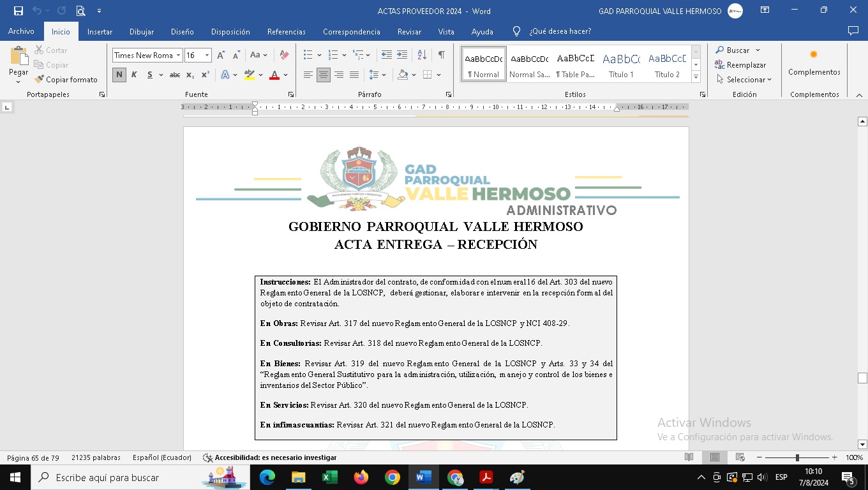Screen dimensions: 868x490
Task: Open the font size dropdown
Action: point(207,56)
